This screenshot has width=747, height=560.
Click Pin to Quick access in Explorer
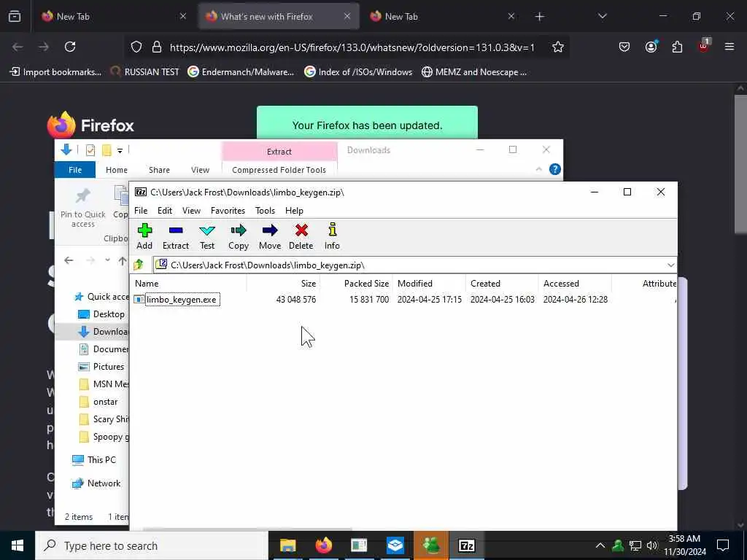coord(83,208)
